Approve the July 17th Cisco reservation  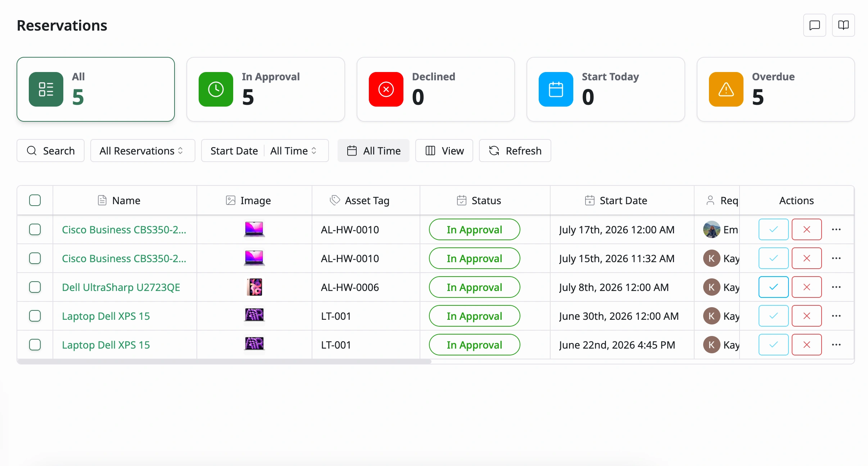[773, 229]
